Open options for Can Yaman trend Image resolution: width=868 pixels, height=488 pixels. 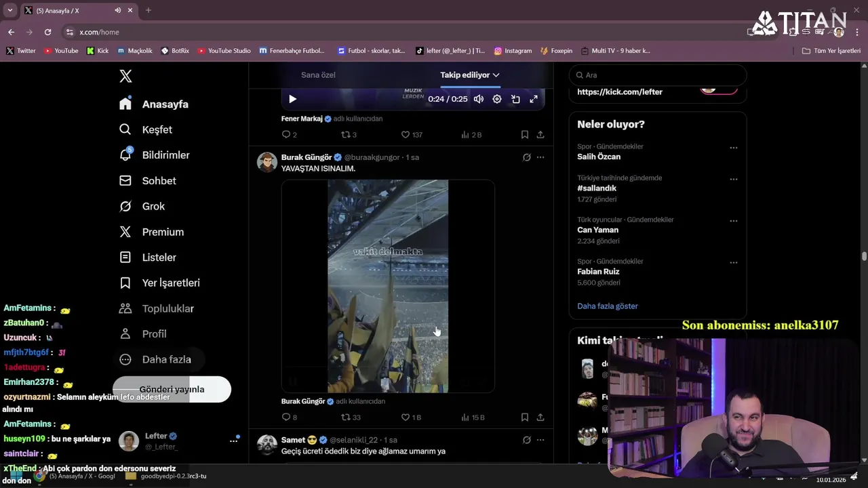(x=733, y=220)
